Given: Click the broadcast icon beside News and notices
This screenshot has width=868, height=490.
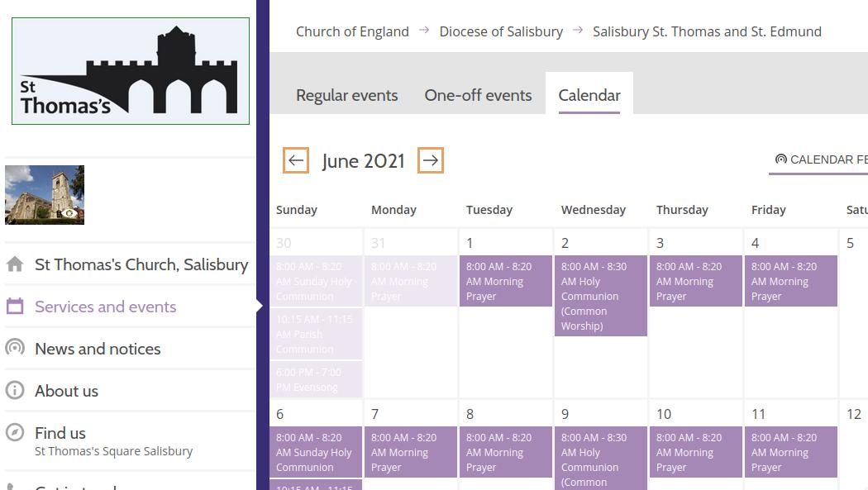Looking at the screenshot, I should pyautogui.click(x=15, y=349).
